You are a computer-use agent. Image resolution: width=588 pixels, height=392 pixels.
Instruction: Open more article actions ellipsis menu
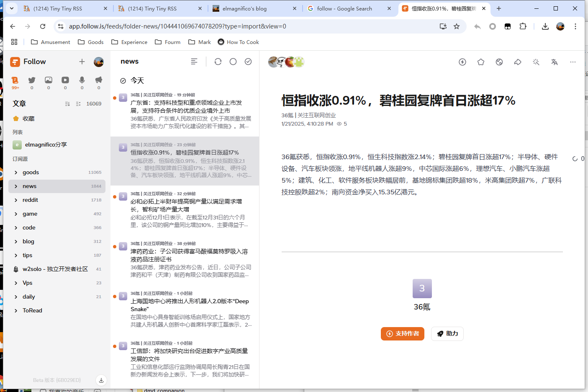(x=573, y=62)
